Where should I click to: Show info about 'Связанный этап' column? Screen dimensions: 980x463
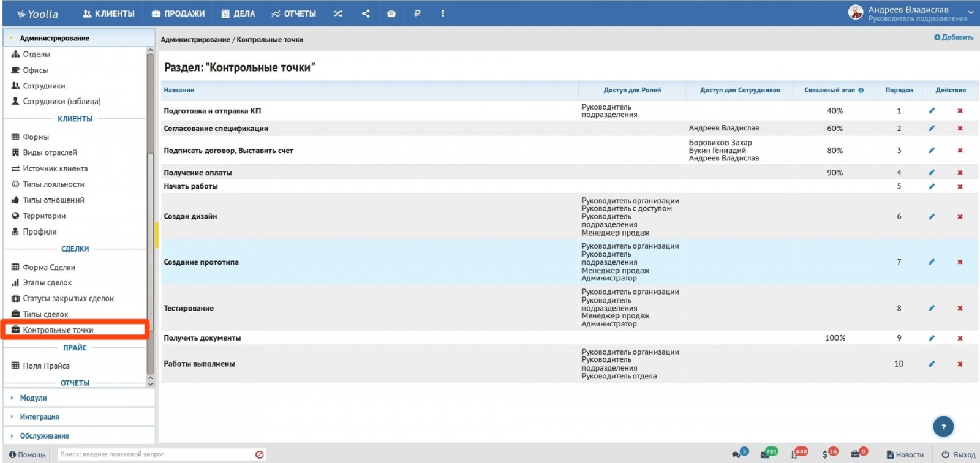pyautogui.click(x=861, y=90)
